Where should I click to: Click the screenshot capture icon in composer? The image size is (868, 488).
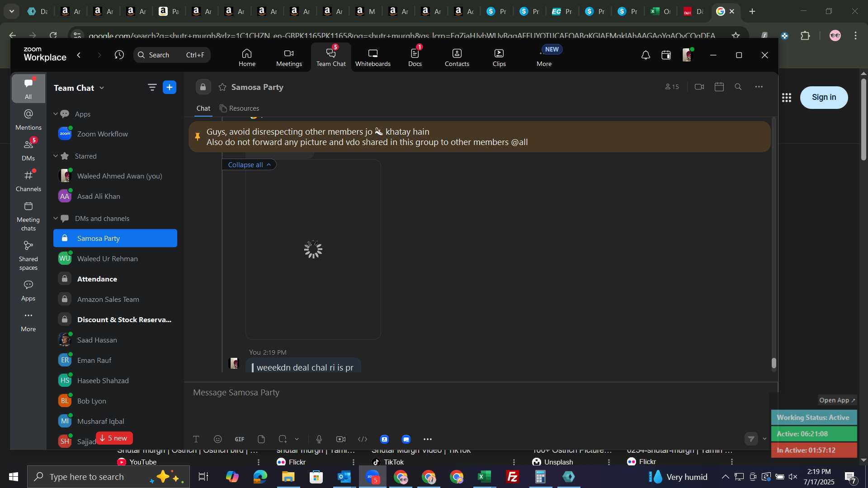(x=283, y=439)
